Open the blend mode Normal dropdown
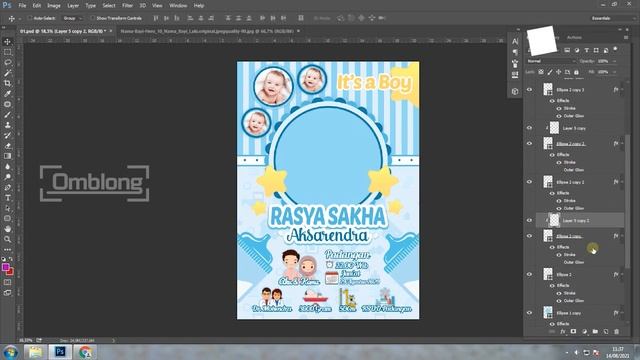Viewport: 640px width, 360px height. coord(551,61)
